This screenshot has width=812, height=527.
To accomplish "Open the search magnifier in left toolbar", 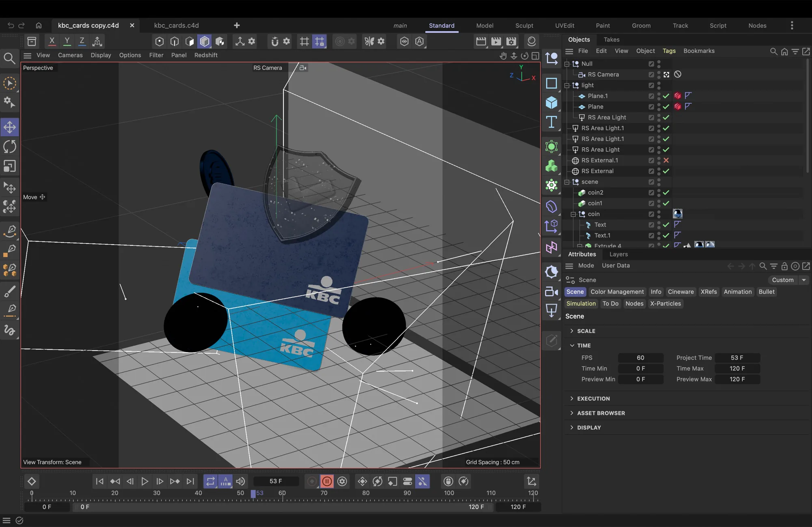I will pos(9,59).
